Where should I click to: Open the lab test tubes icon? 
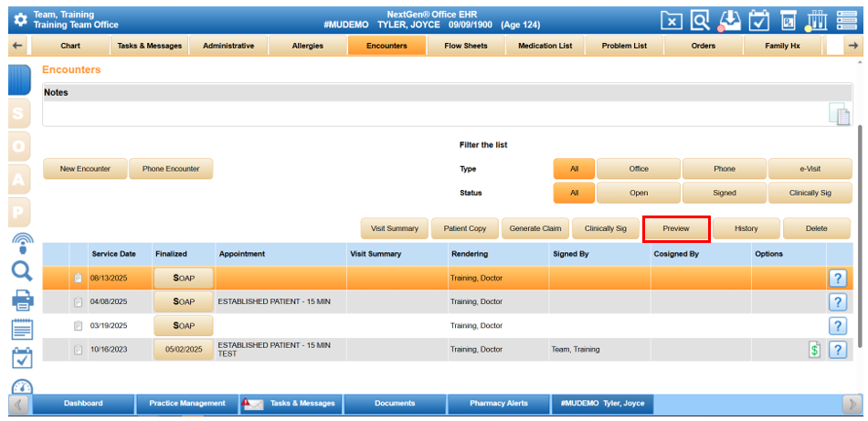tap(819, 20)
